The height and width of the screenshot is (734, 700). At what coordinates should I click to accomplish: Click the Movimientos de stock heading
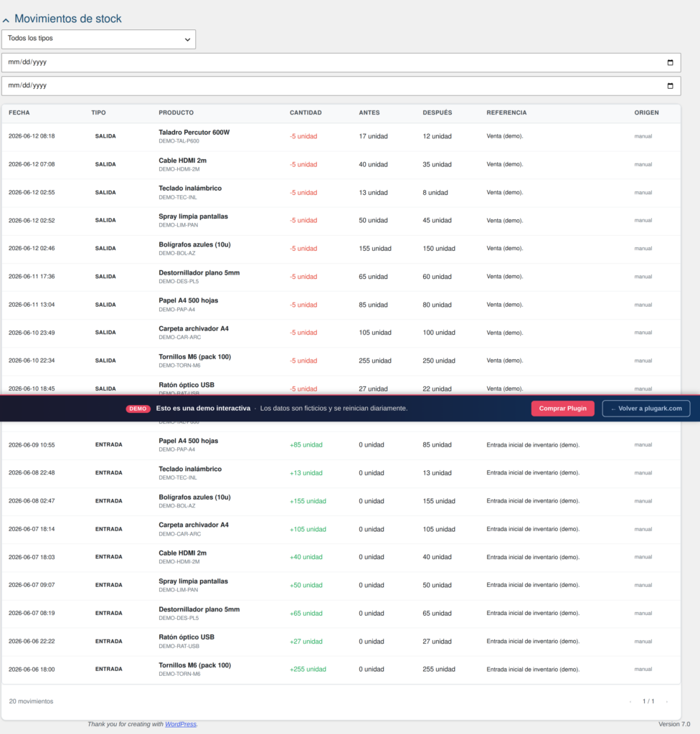68,19
